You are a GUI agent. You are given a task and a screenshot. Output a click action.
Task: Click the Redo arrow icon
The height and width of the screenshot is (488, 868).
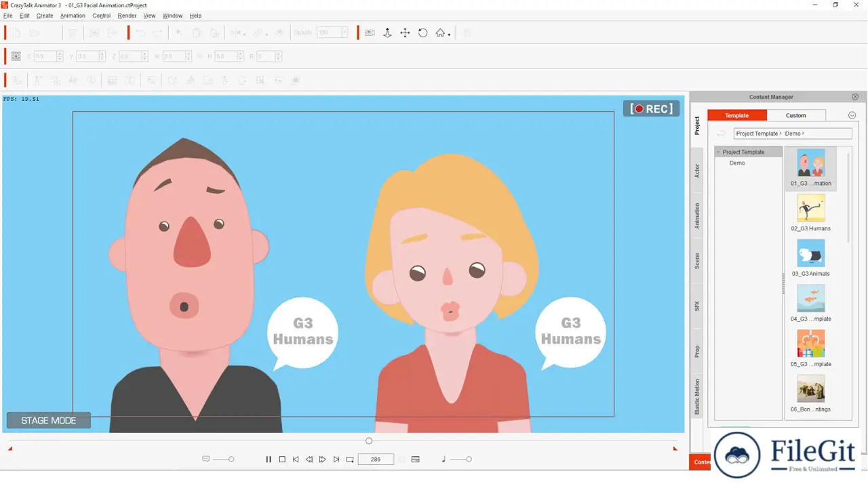pos(157,33)
